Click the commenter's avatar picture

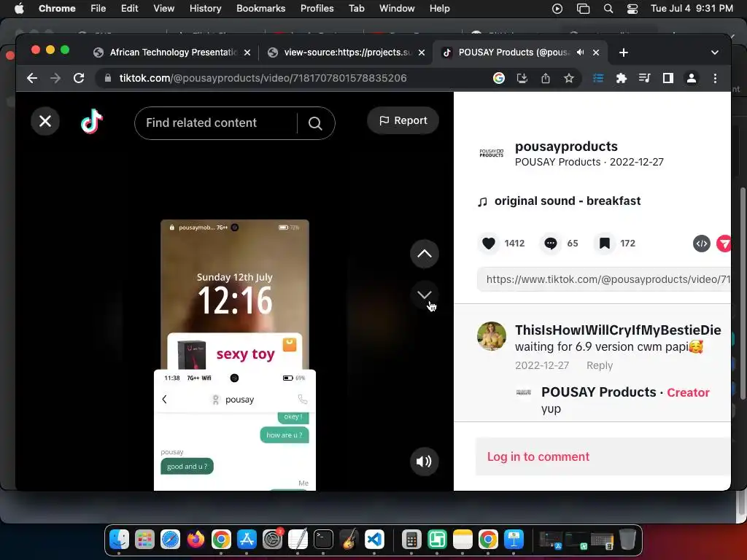[x=492, y=336]
